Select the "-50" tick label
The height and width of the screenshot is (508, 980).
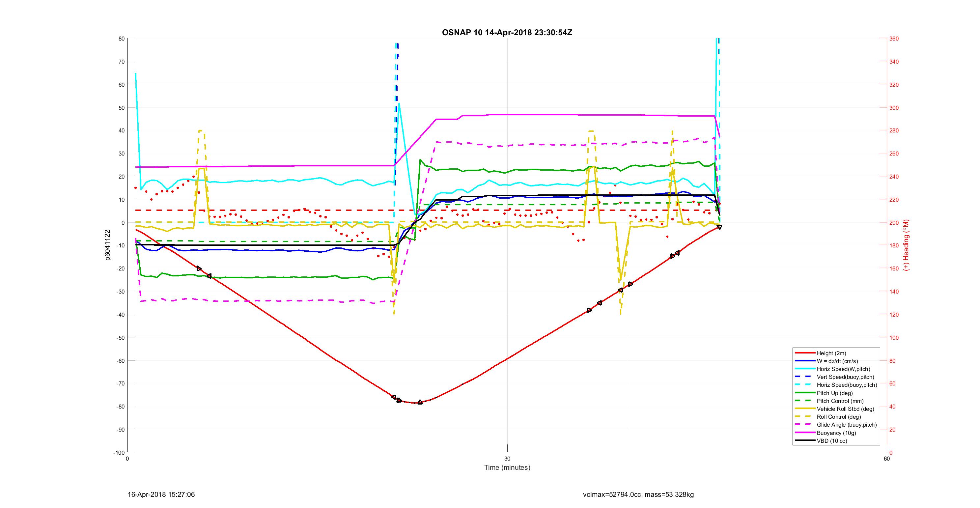point(120,338)
